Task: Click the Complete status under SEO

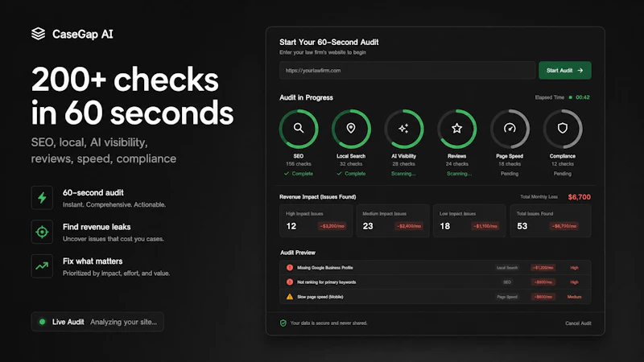Action: [299, 174]
